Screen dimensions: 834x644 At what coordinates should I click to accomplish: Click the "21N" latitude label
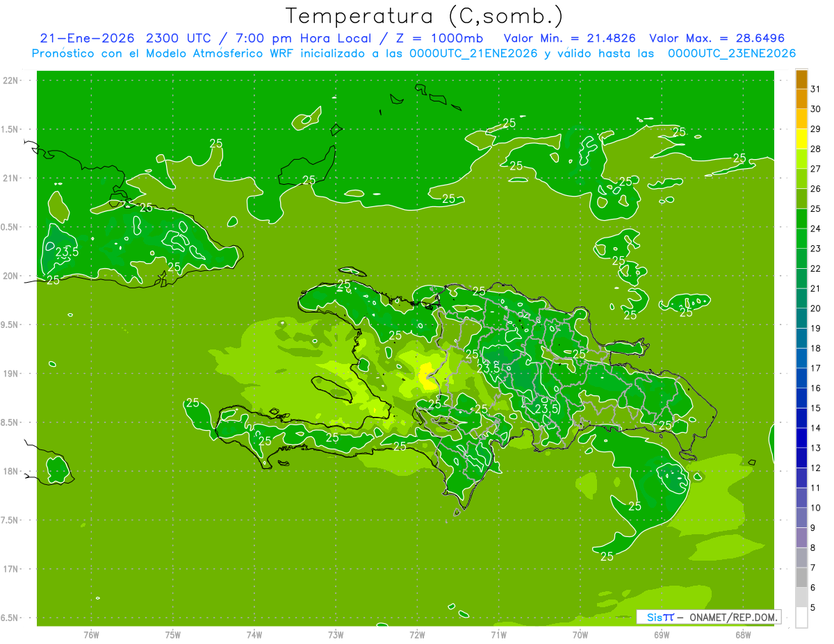(x=11, y=179)
